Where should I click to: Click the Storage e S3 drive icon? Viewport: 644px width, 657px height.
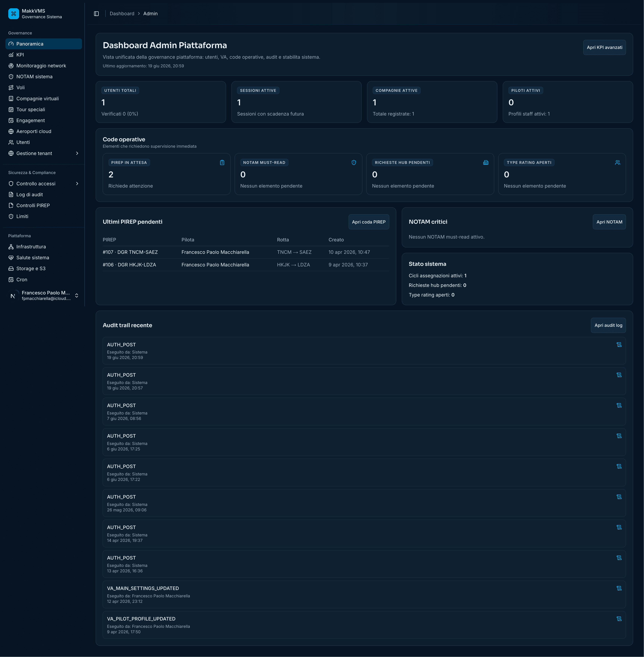tap(11, 268)
